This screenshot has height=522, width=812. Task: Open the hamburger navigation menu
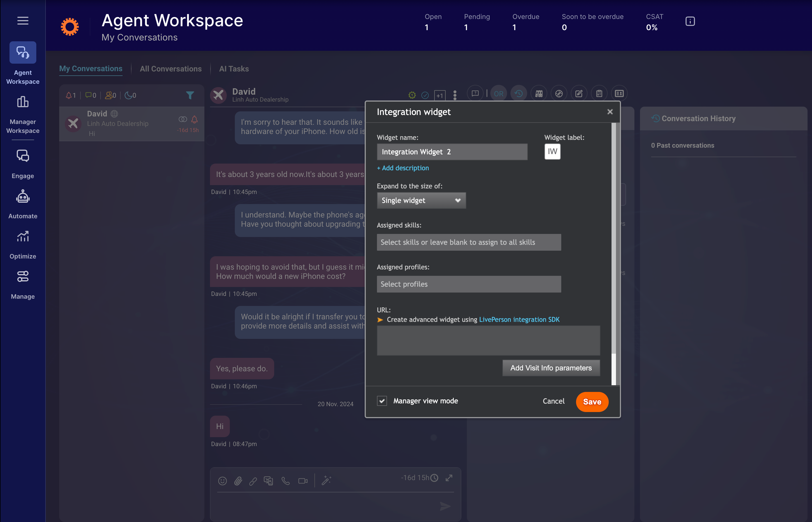(x=23, y=21)
